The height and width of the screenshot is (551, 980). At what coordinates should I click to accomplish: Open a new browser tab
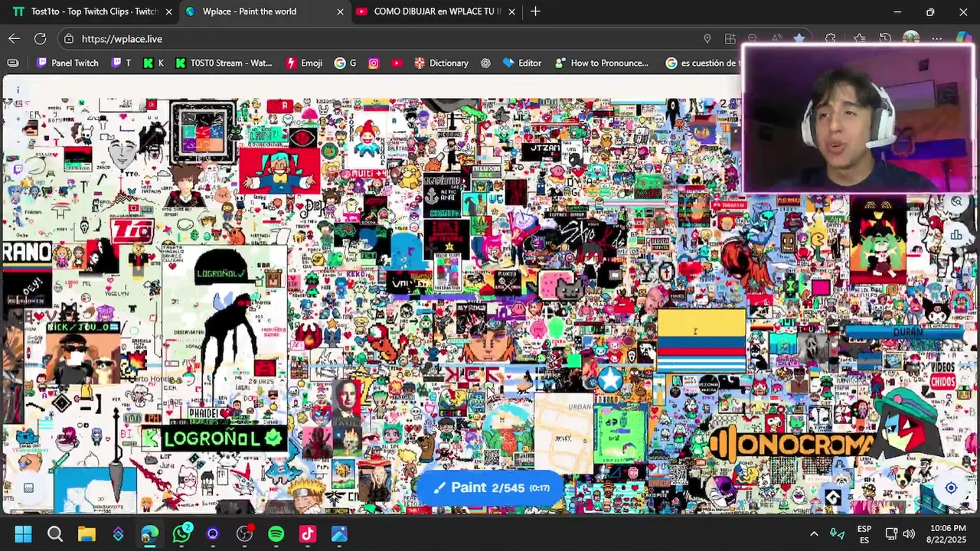(535, 11)
